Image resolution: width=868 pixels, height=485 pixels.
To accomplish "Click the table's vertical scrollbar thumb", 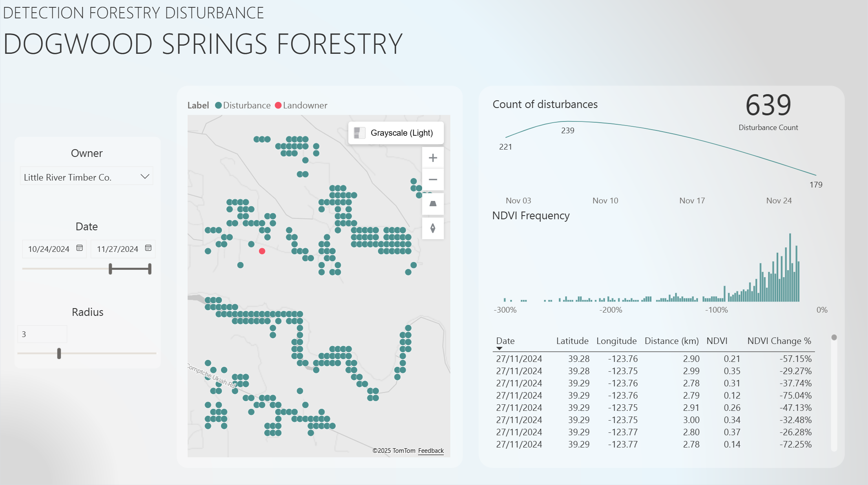I will (834, 337).
